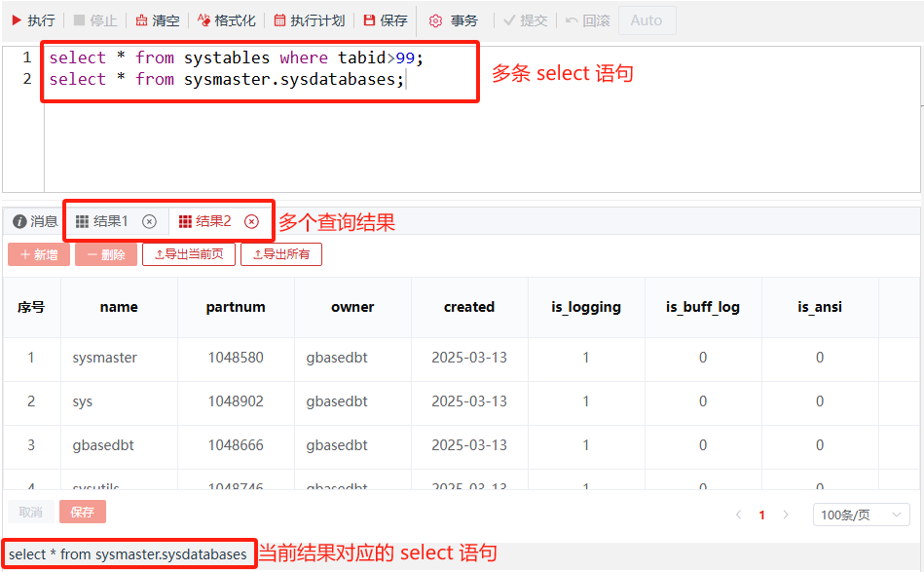The image size is (924, 572).
Task: Open the 100条/页 page size dropdown
Action: click(x=861, y=515)
